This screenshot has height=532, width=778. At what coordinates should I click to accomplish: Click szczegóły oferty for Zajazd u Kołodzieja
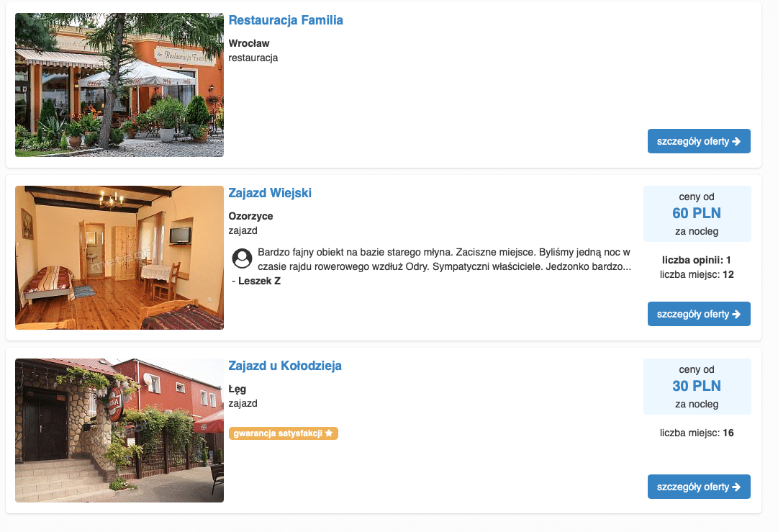[698, 487]
